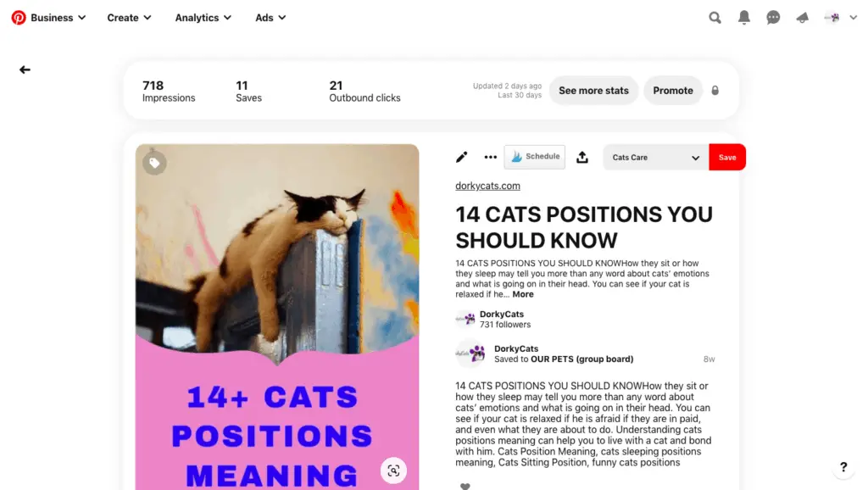This screenshot has height=490, width=868.
Task: Click the 21 Outbound clicks stat
Action: [x=364, y=91]
